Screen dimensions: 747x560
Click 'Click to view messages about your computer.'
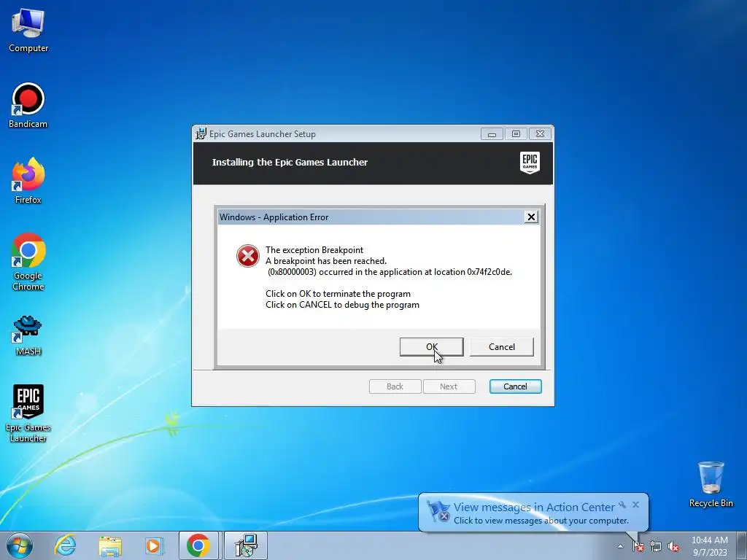click(541, 521)
